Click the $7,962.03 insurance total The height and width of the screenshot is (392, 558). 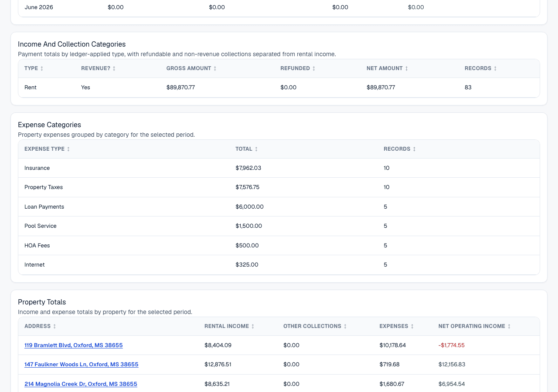(248, 168)
